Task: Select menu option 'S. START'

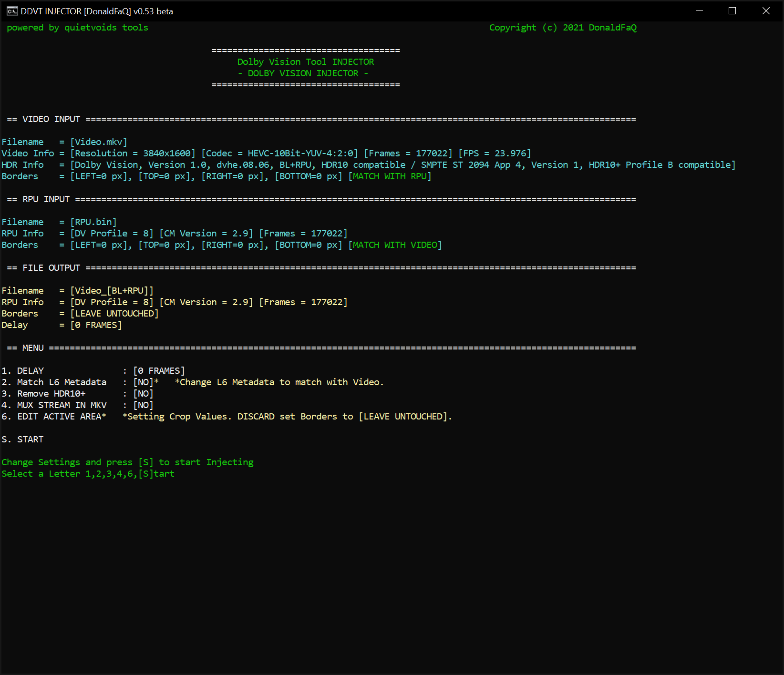Action: [x=22, y=440]
